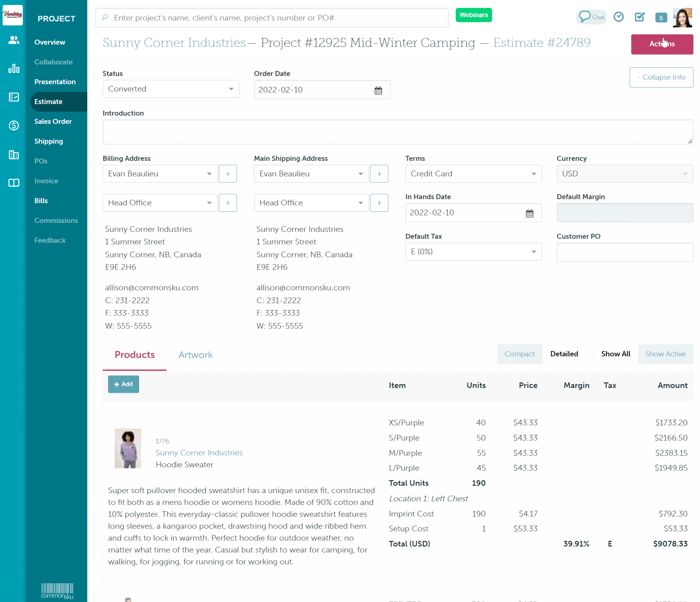Click the Customer PO input field
The height and width of the screenshot is (602, 700).
click(x=624, y=252)
